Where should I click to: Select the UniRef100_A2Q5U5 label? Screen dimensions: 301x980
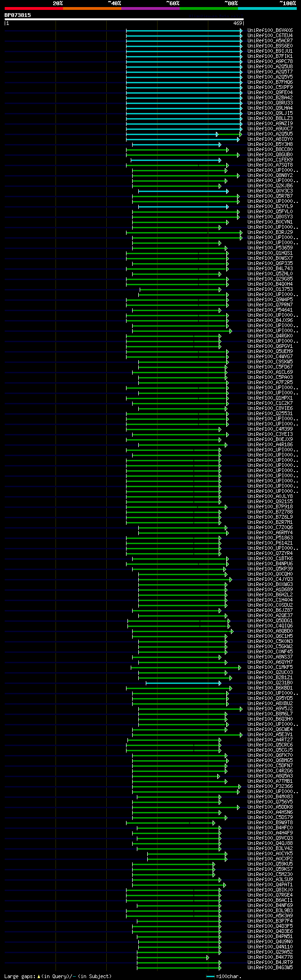click(x=270, y=134)
